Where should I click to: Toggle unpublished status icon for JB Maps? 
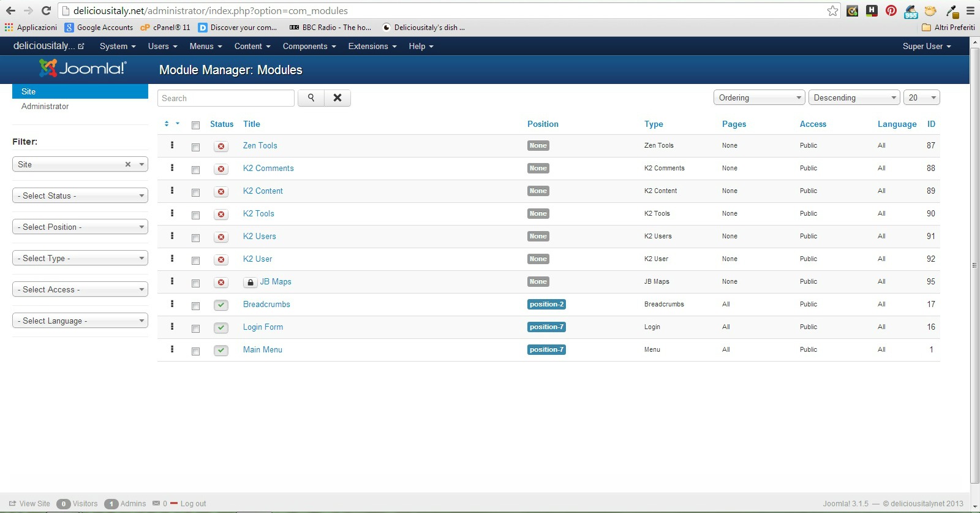click(221, 283)
